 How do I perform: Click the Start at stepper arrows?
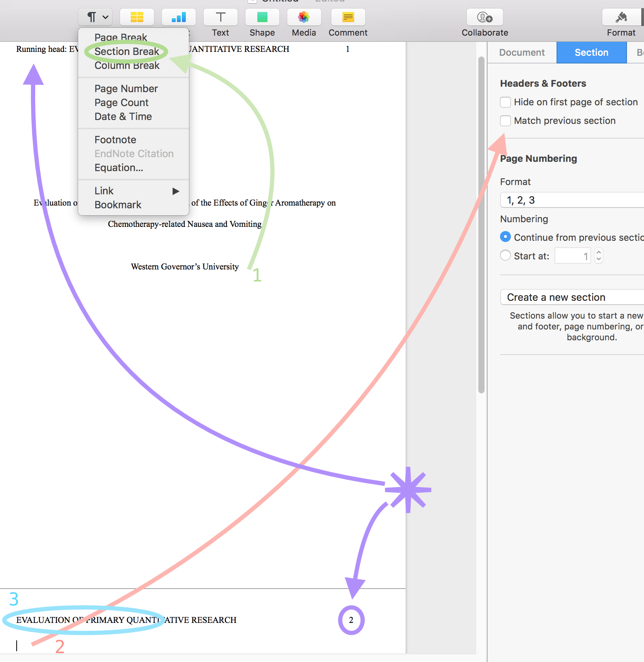pos(599,256)
